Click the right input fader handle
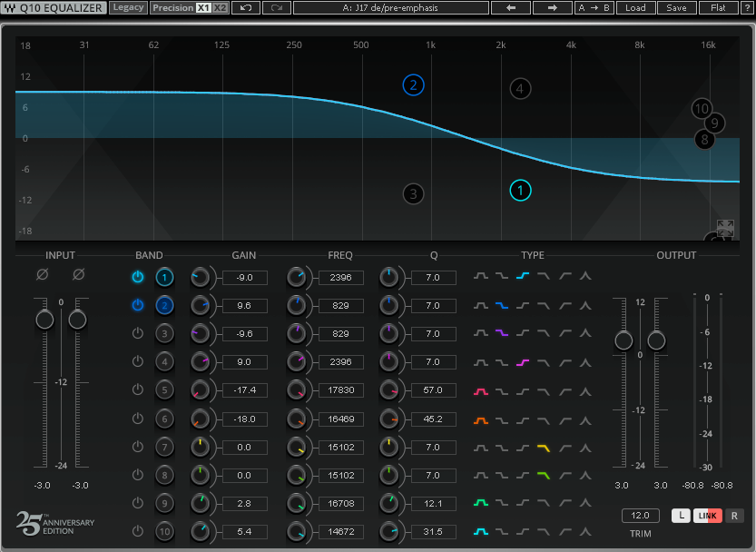This screenshot has width=756, height=552. click(77, 320)
